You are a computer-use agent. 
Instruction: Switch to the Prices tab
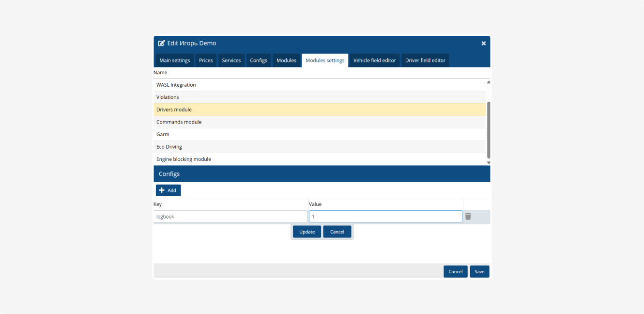206,61
